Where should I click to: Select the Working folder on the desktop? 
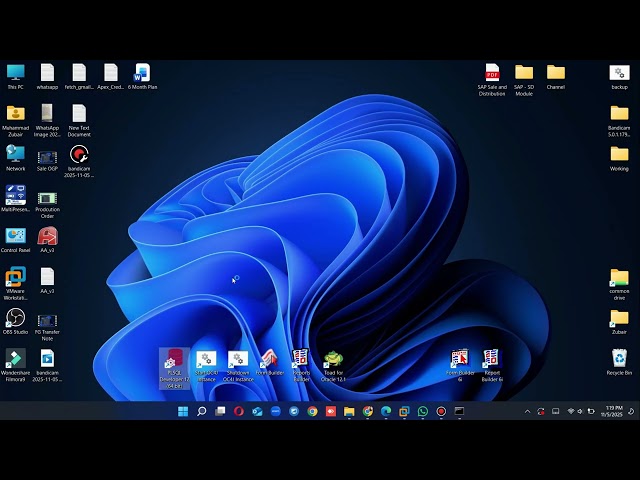(619, 158)
